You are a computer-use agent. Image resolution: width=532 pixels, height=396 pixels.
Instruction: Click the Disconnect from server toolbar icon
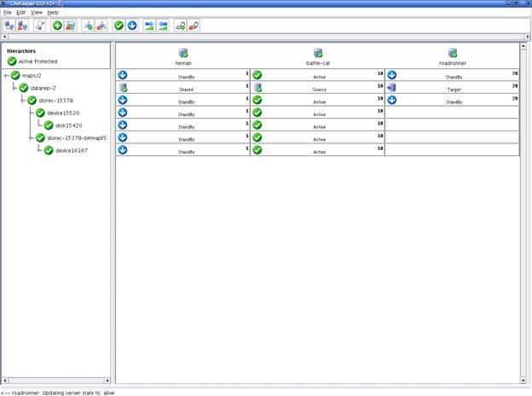pos(22,26)
